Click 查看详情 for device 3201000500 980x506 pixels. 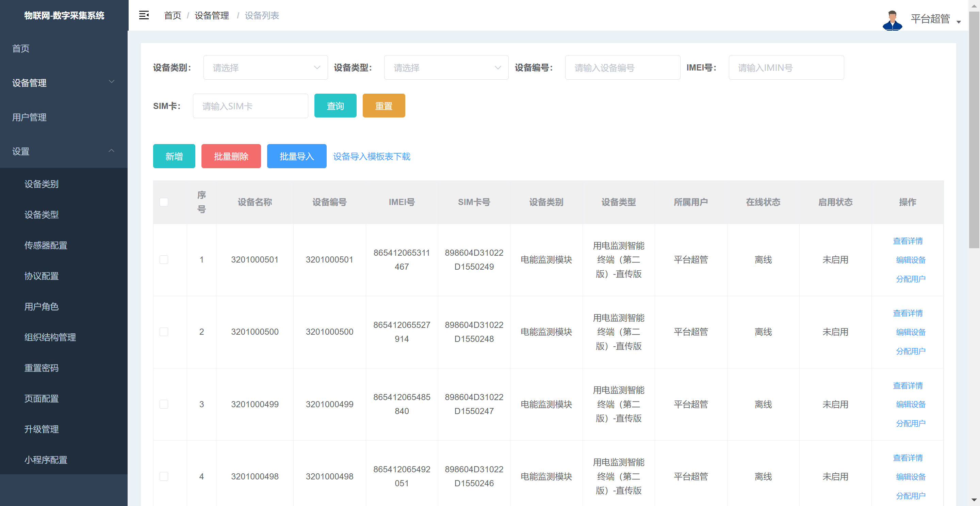tap(908, 313)
